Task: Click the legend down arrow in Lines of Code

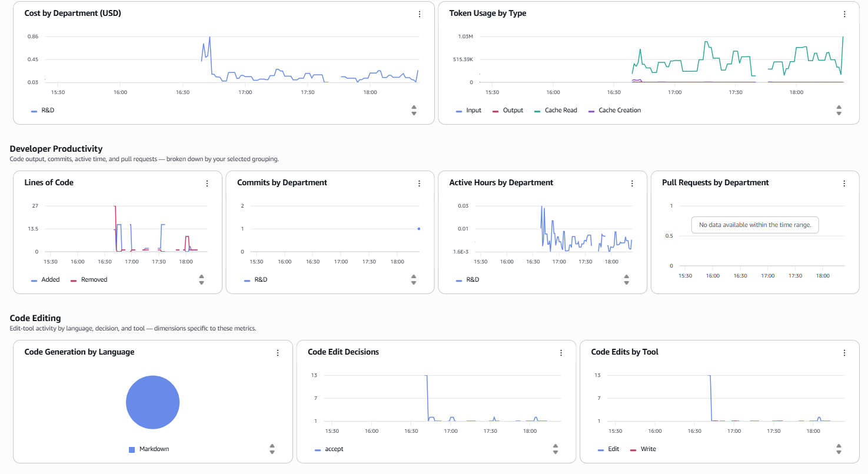Action: 201,283
